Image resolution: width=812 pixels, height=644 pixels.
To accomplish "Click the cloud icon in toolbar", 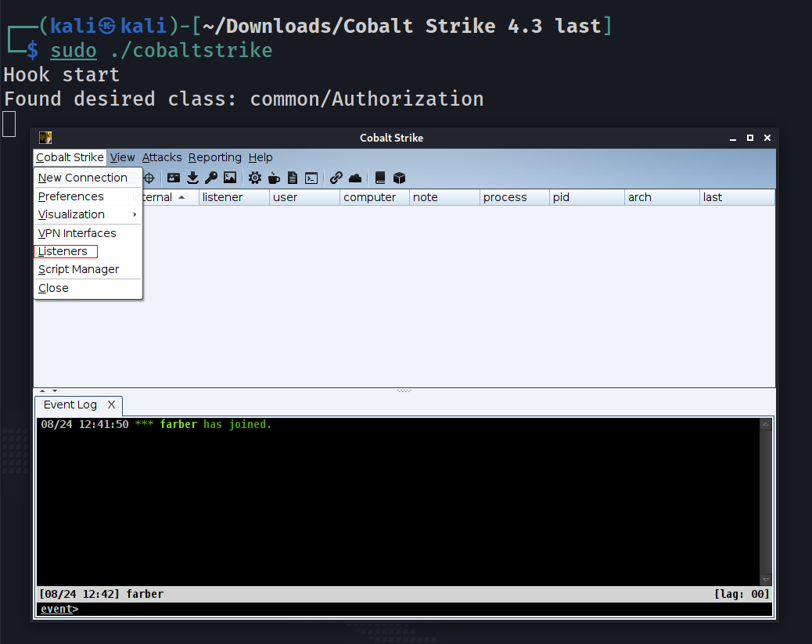I will coord(355,178).
